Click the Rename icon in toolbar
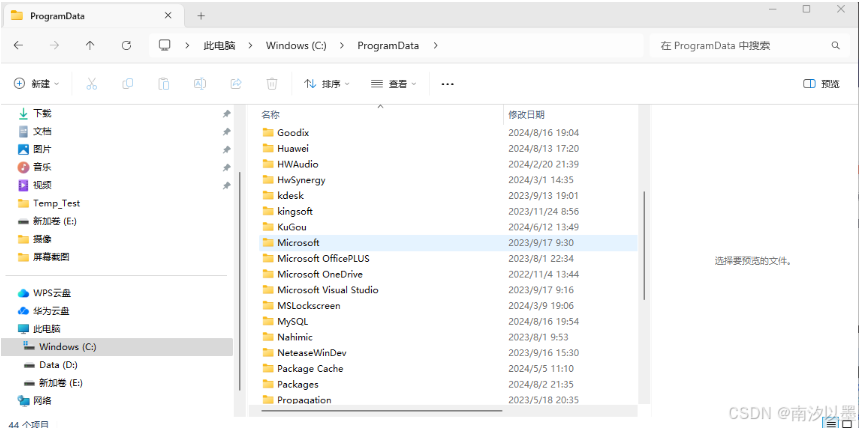The image size is (859, 428). point(200,84)
